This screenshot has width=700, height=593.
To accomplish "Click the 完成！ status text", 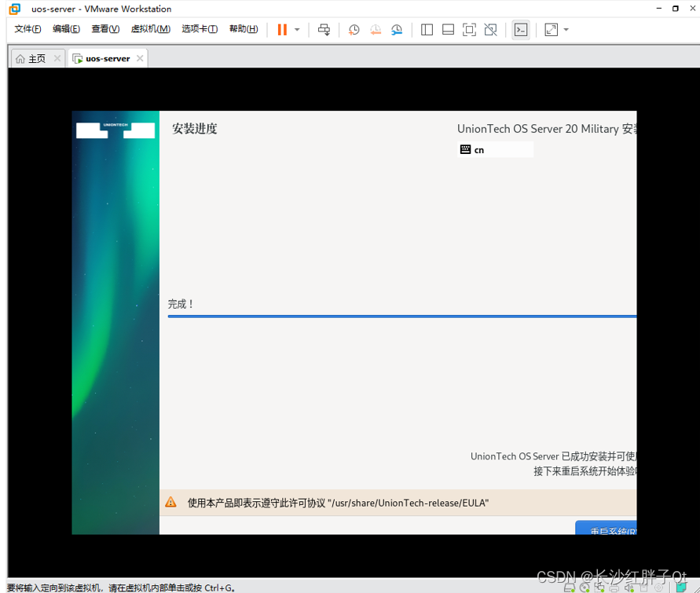I will click(x=181, y=304).
